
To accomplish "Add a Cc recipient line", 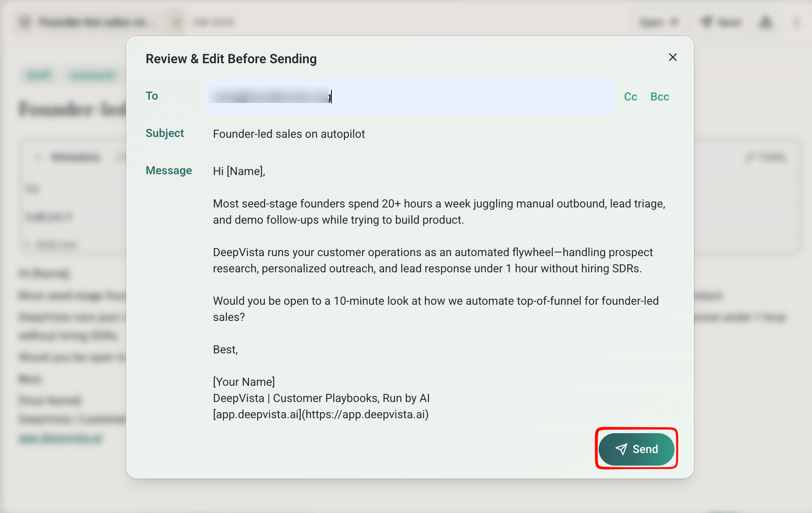I will (630, 97).
